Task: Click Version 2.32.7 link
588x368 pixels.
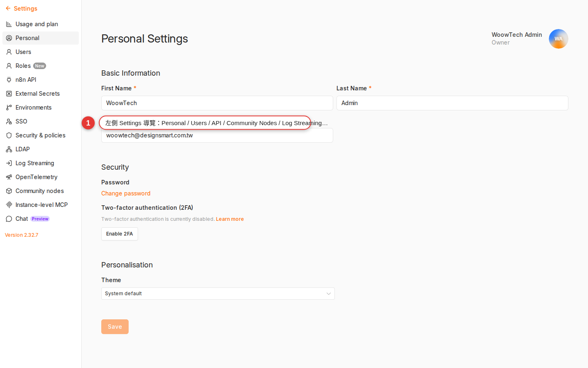Action: (x=22, y=235)
